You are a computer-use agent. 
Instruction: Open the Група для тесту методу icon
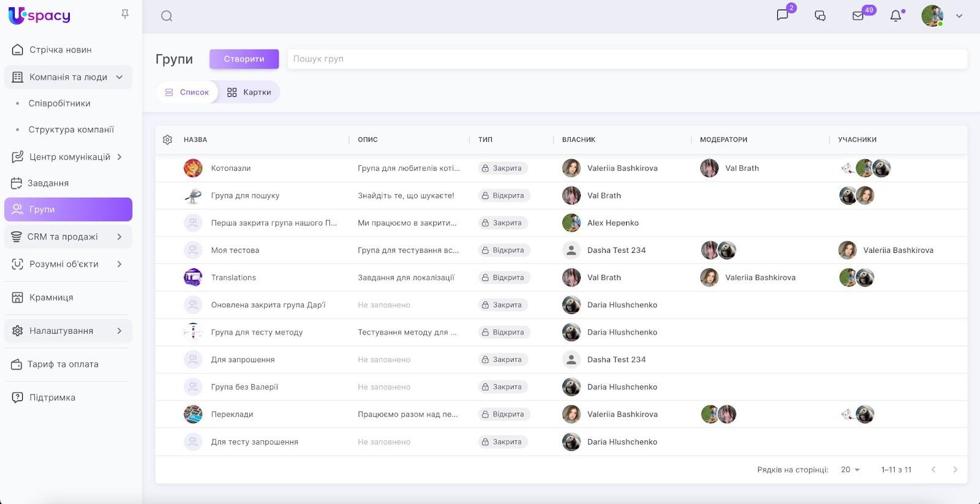(193, 332)
